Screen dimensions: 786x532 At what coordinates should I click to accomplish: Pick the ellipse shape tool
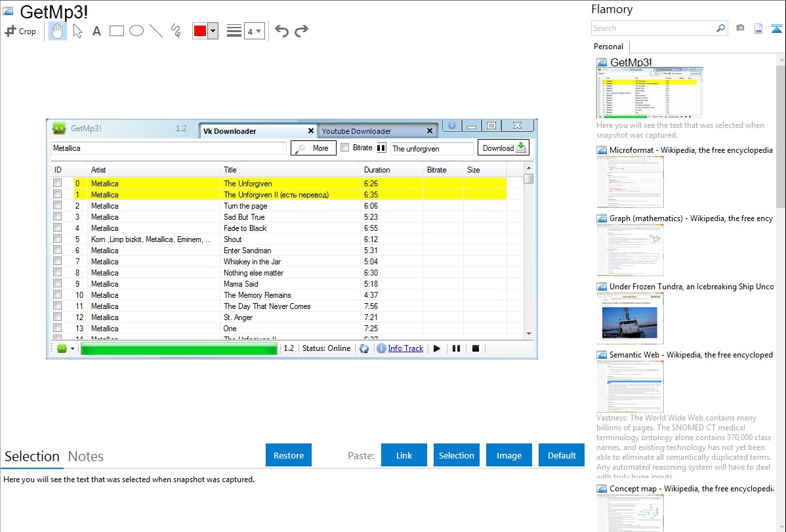136,31
